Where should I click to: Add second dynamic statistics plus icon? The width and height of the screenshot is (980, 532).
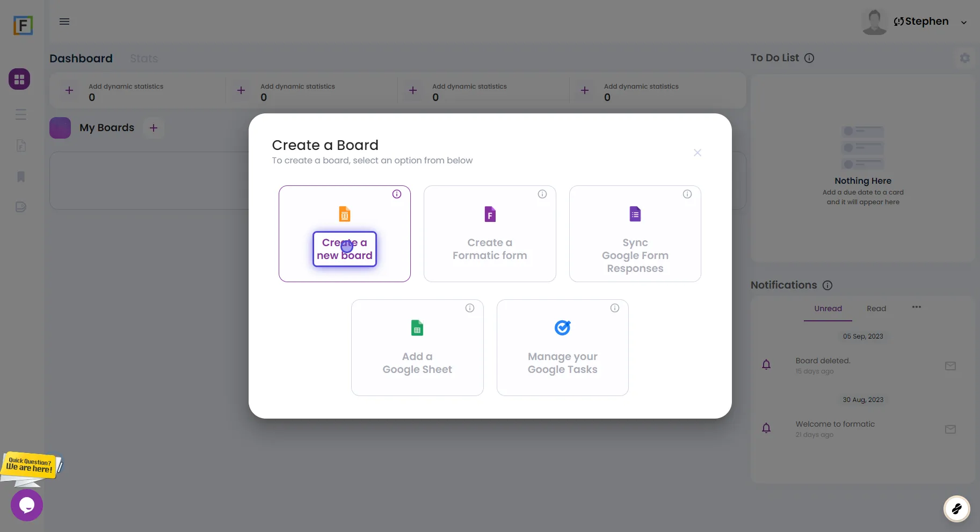[241, 90]
